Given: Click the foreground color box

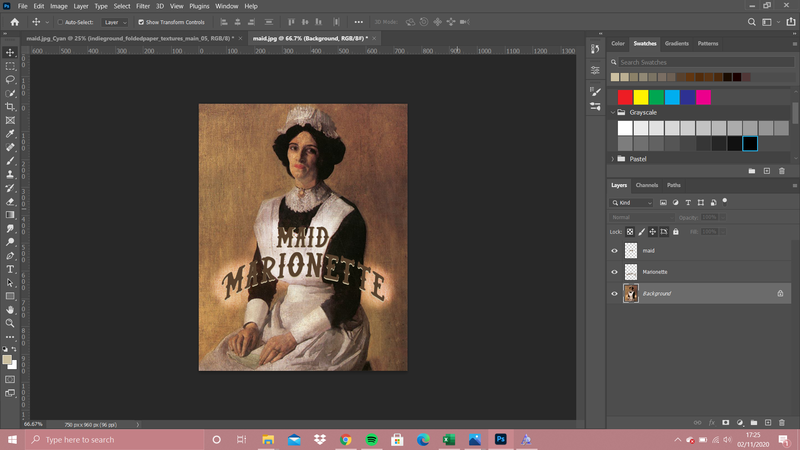Looking at the screenshot, I should pos(7,360).
